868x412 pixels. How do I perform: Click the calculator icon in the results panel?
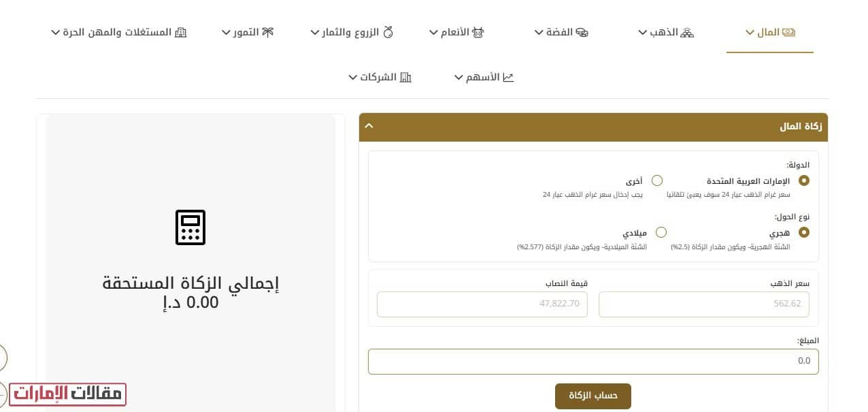coord(190,227)
